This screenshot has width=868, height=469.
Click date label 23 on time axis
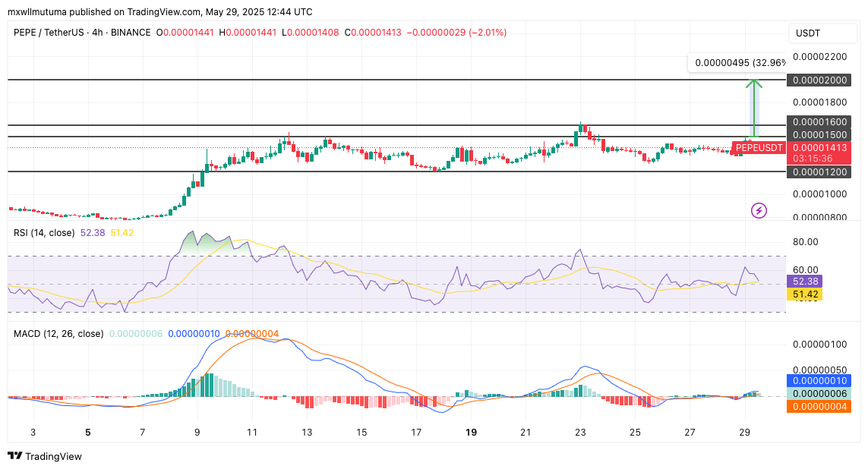(580, 432)
